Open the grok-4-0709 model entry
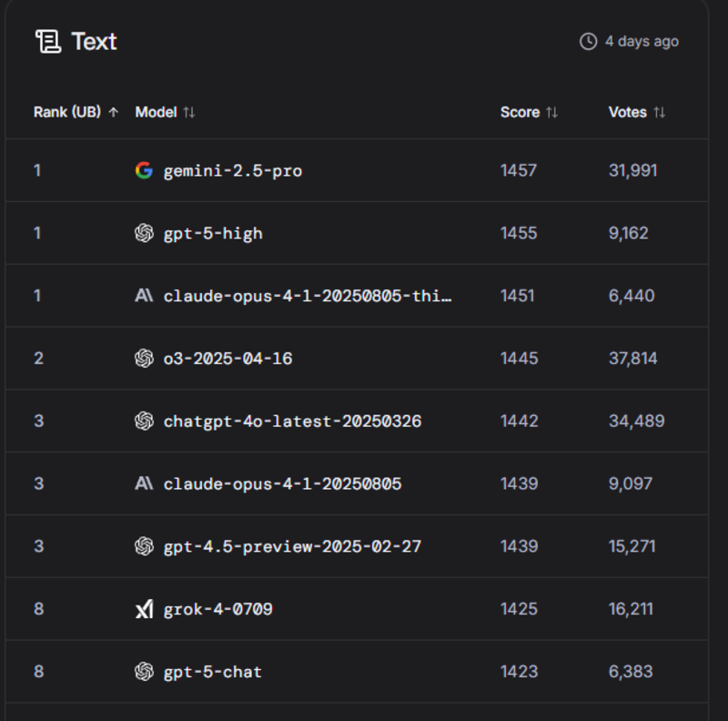728x721 pixels. click(217, 609)
